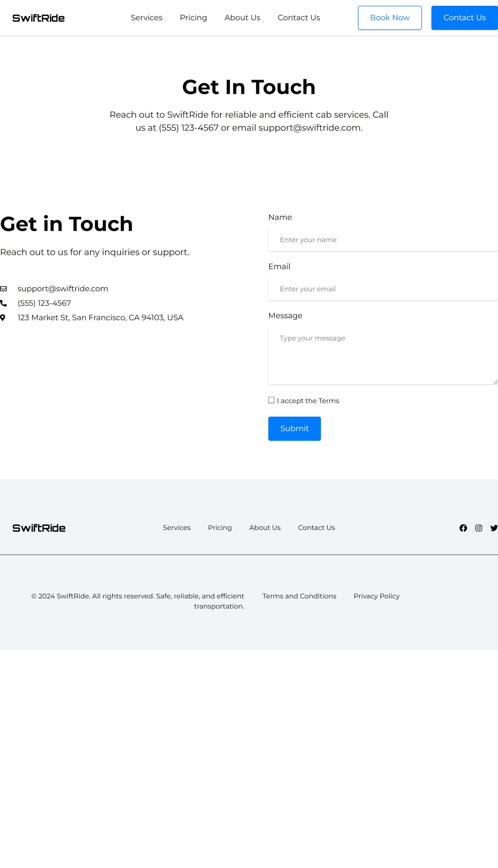This screenshot has height=868, width=498.
Task: Open About Us link in the footer
Action: (265, 528)
